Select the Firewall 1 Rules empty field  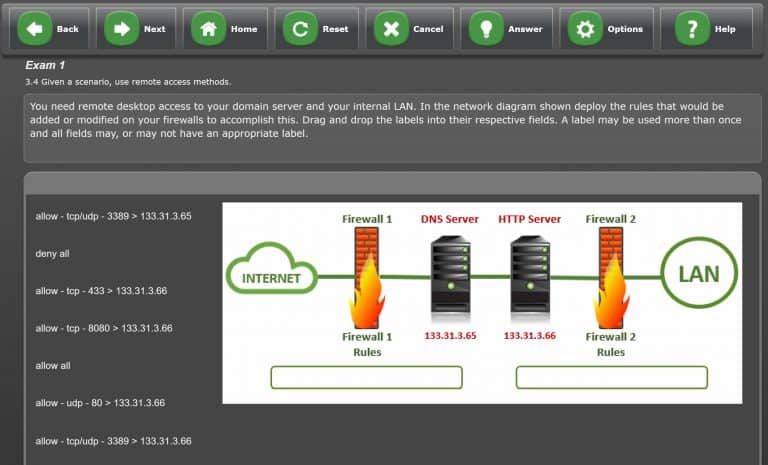(366, 377)
